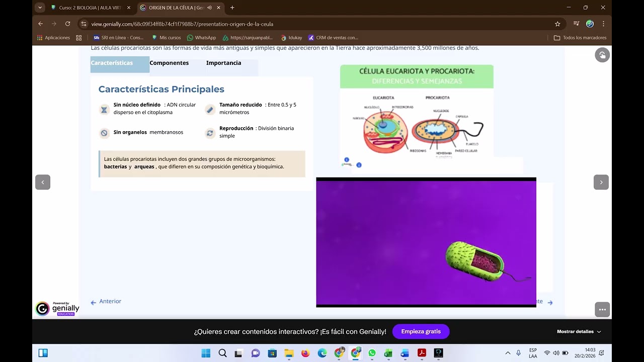Click the prohibited icon next to Sin organelos

[104, 133]
